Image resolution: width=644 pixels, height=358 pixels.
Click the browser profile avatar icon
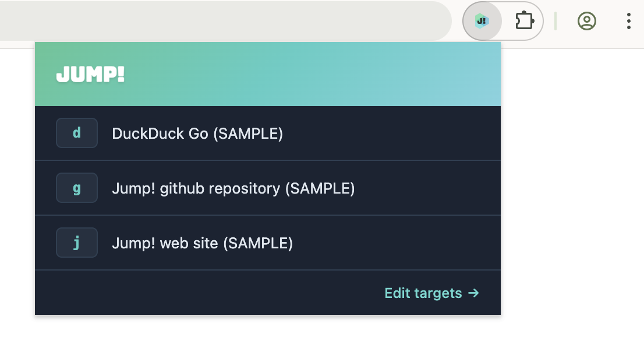[x=587, y=20]
